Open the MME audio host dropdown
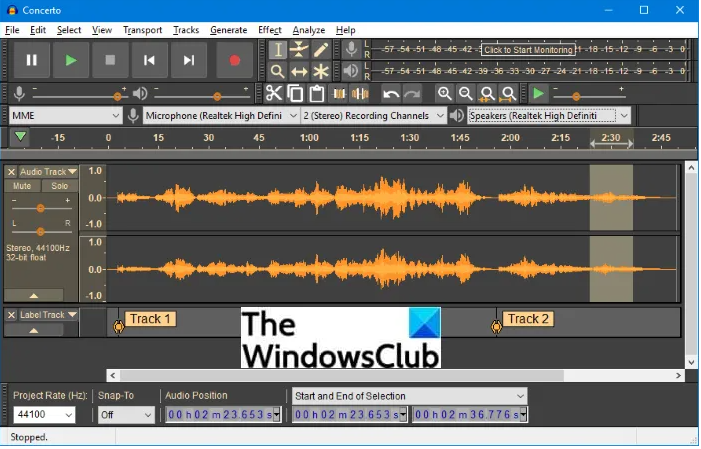 (x=65, y=116)
